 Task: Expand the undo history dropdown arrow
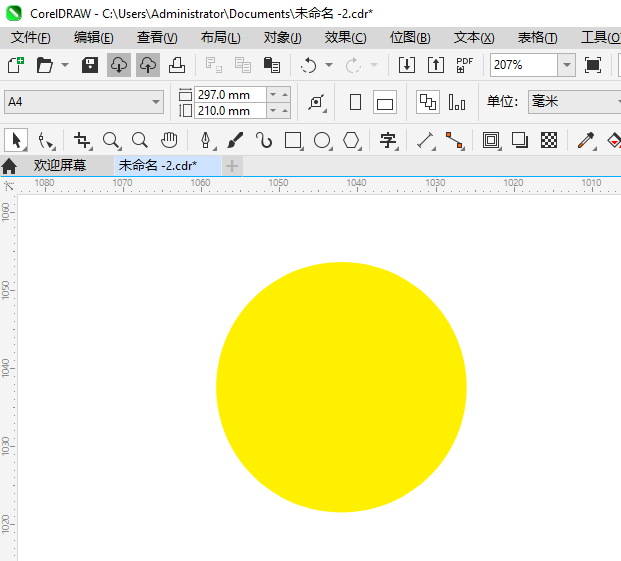point(329,65)
